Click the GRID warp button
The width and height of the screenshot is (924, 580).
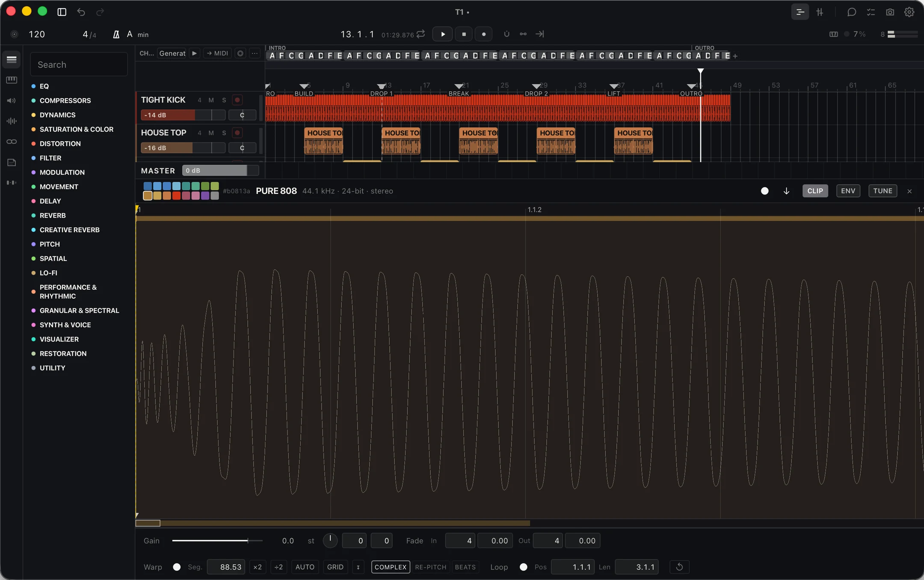point(335,567)
